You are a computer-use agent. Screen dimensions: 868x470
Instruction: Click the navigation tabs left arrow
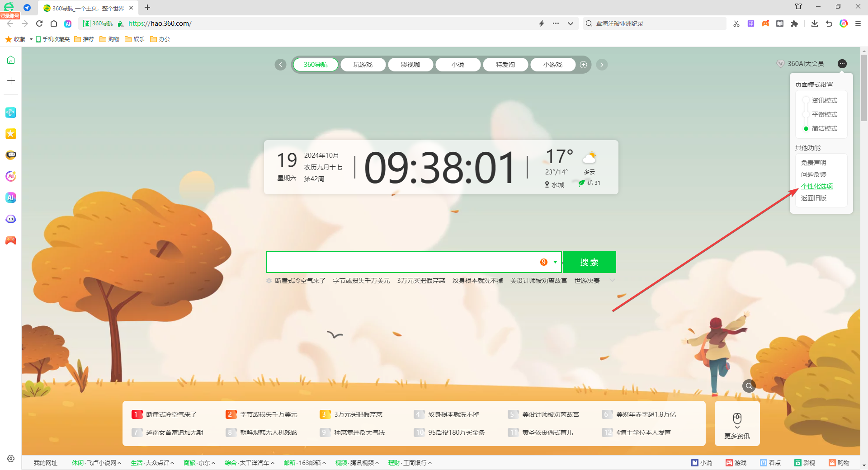coord(280,65)
